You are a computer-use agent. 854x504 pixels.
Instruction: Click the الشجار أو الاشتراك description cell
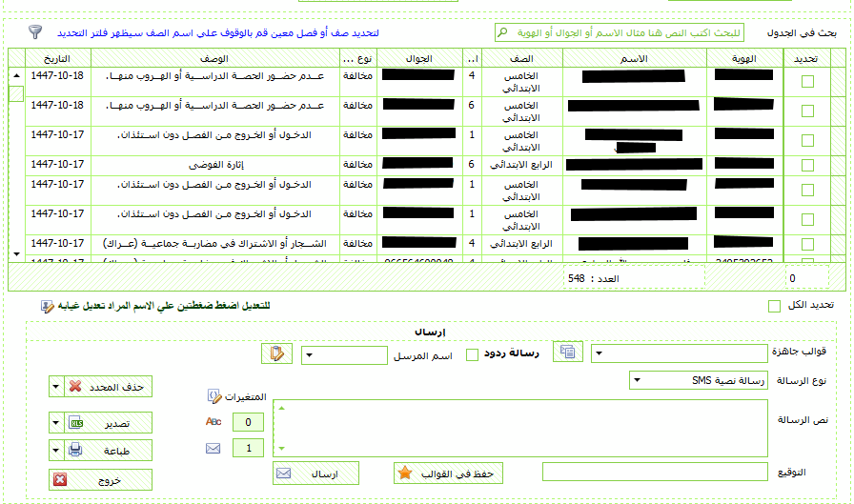tap(215, 244)
